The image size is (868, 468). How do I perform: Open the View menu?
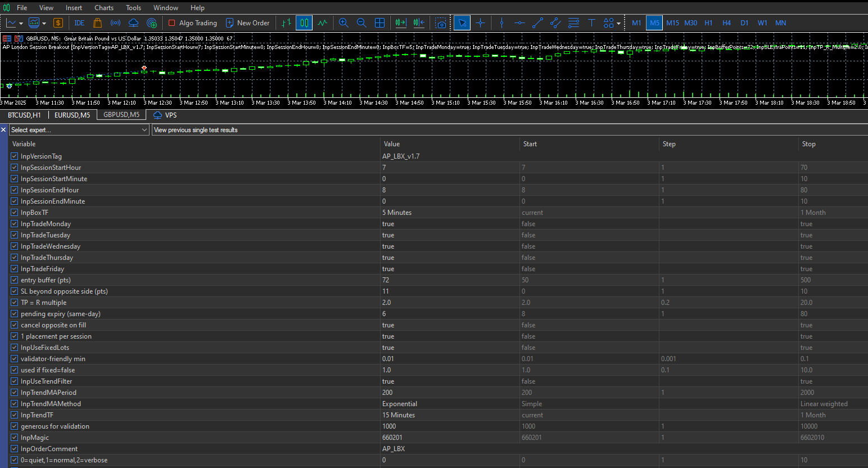[x=46, y=8]
